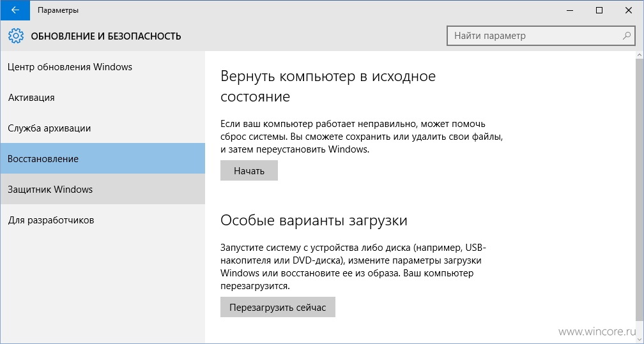Click the scrollbar up arrow
Screen dimensions: 644x344
(x=640, y=55)
